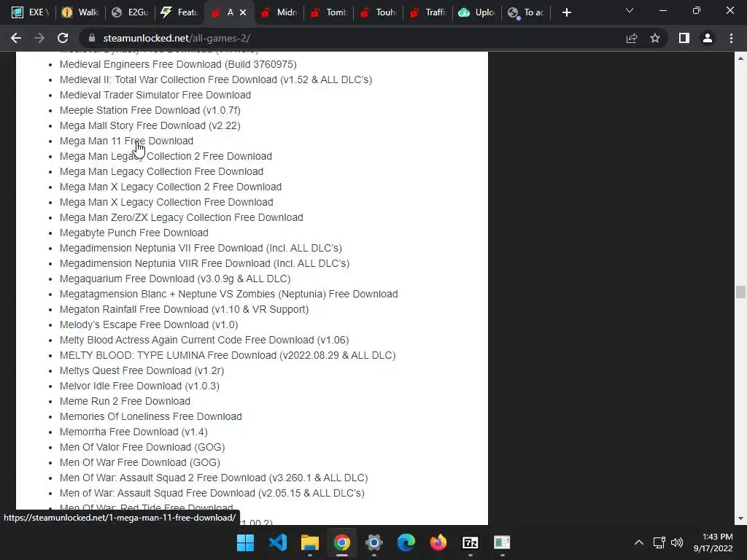Open network status tray icon
Image resolution: width=747 pixels, height=560 pixels.
[x=659, y=542]
